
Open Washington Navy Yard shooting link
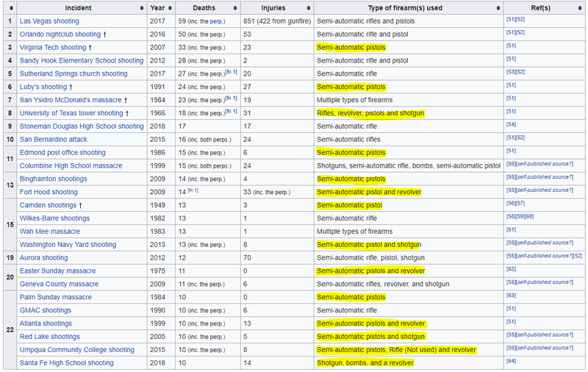[68, 245]
